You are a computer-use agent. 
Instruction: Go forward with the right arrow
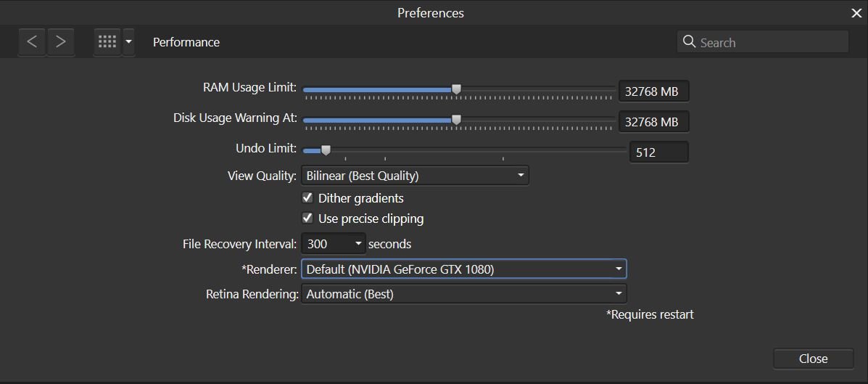coord(61,42)
